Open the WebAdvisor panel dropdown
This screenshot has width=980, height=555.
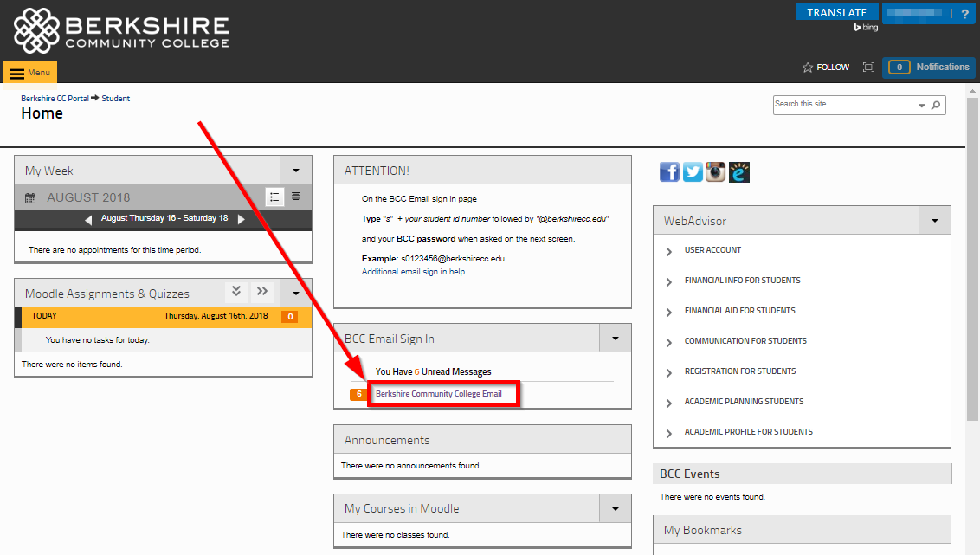pos(935,221)
